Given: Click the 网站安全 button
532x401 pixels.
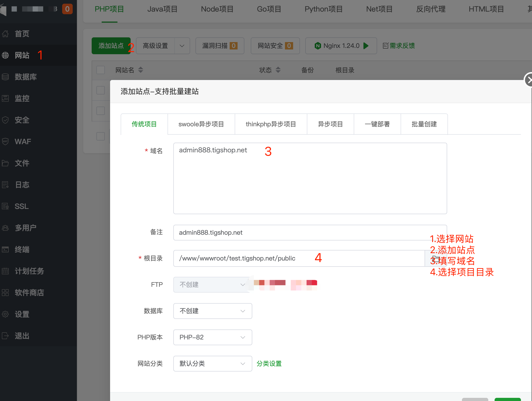Looking at the screenshot, I should coord(275,46).
